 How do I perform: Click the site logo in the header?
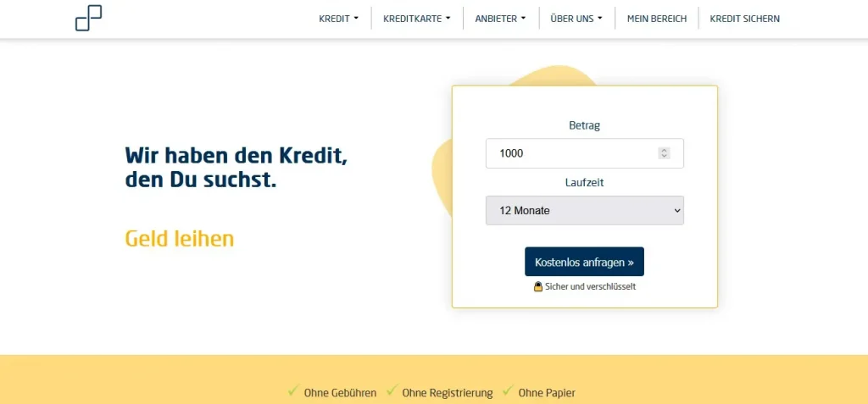point(88,18)
